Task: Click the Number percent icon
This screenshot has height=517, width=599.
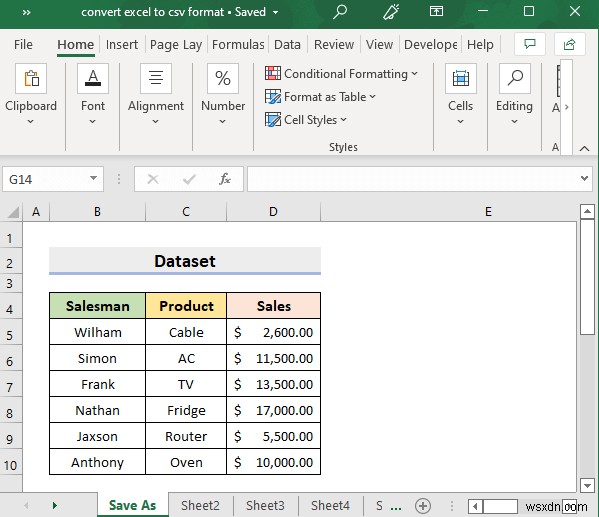Action: [x=223, y=78]
